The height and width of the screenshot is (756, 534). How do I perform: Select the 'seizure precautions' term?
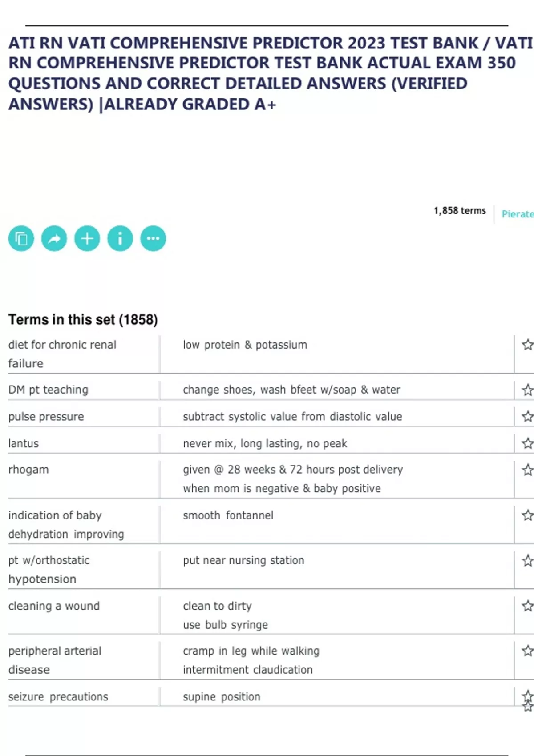coord(58,697)
